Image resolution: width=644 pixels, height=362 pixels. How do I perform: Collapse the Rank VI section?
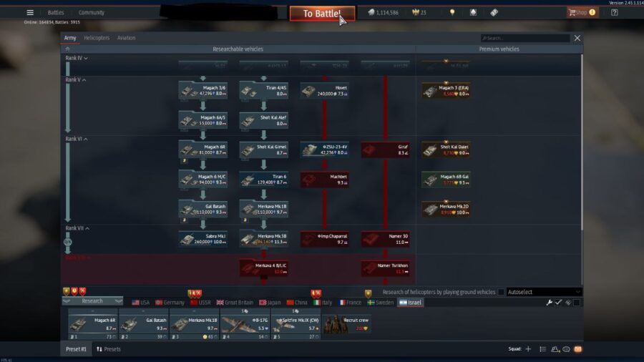[77, 139]
